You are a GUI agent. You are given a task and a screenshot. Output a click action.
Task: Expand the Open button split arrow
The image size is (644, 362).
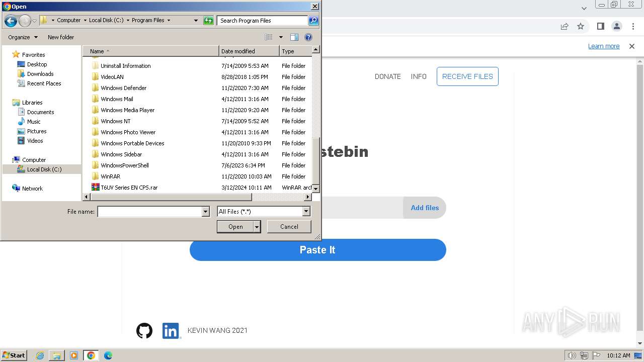[x=257, y=227]
